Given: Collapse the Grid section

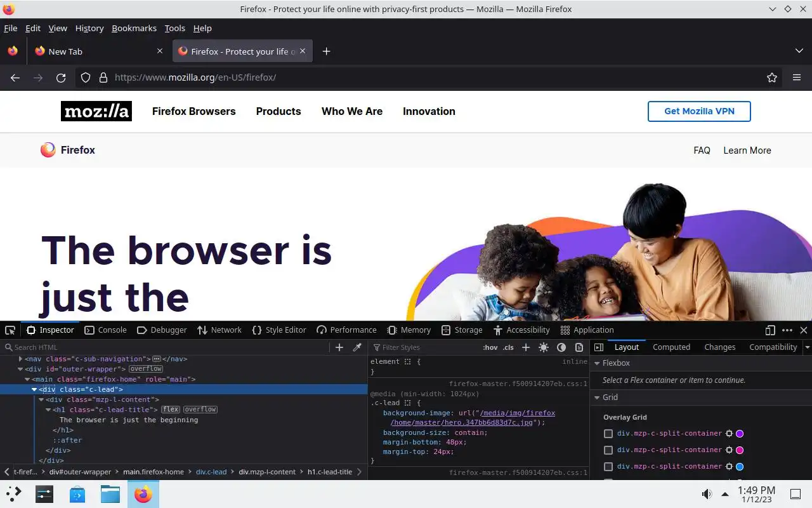Looking at the screenshot, I should [x=597, y=398].
